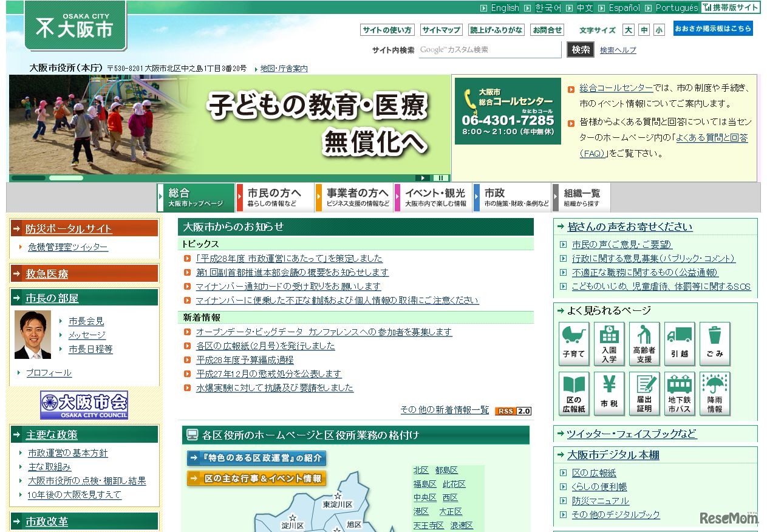
Task: Open the 地下鉄市バス transit icon
Action: 680,394
